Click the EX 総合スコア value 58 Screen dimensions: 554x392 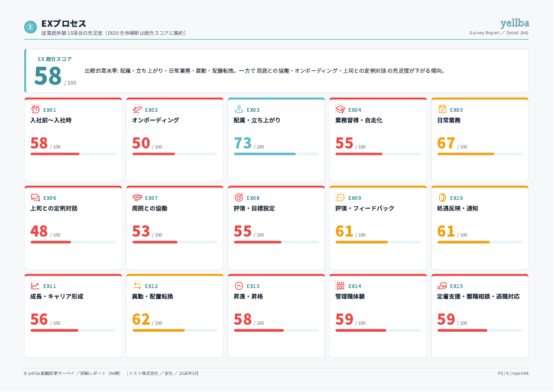point(48,76)
